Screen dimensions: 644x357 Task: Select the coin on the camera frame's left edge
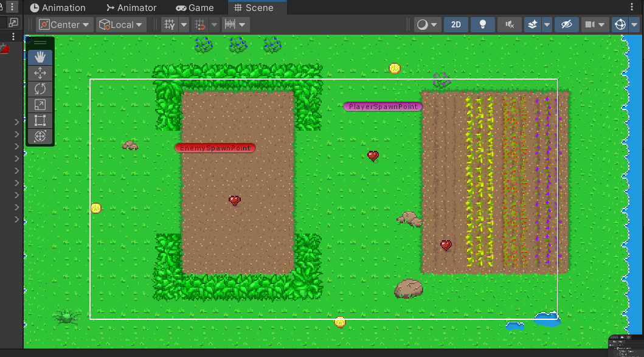[x=95, y=208]
